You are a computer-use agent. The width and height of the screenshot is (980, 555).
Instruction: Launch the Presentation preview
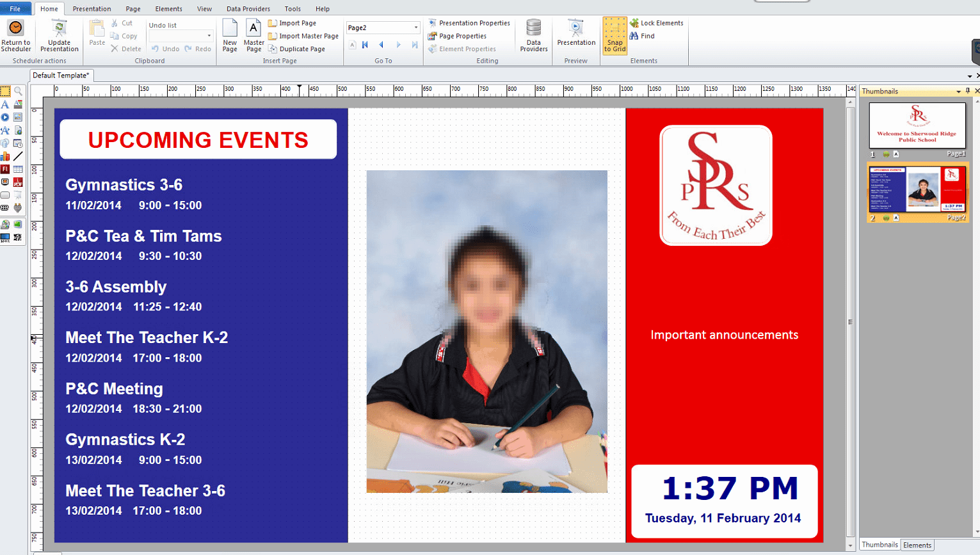575,33
